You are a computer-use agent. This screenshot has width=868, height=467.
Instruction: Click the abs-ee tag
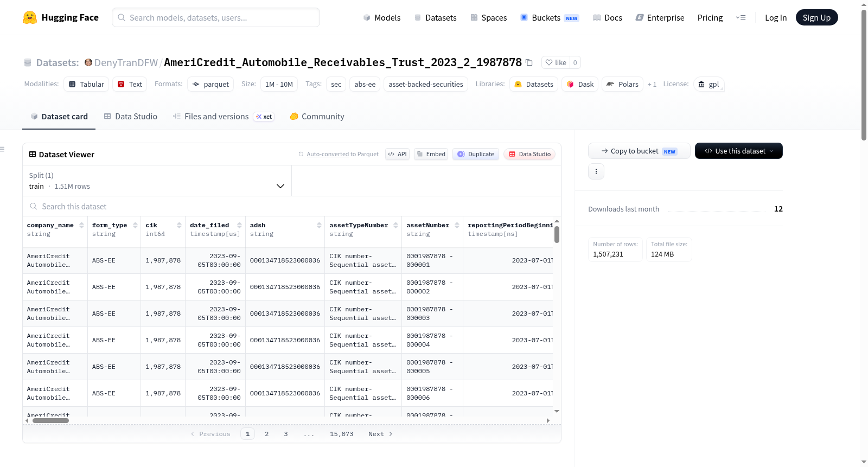365,84
